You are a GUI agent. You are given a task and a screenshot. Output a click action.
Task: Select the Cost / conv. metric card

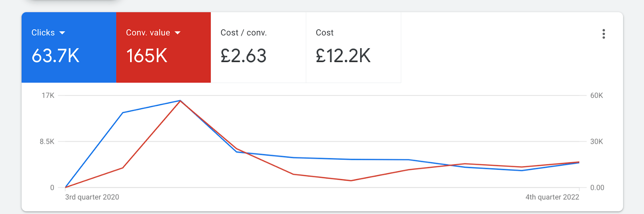tap(258, 48)
